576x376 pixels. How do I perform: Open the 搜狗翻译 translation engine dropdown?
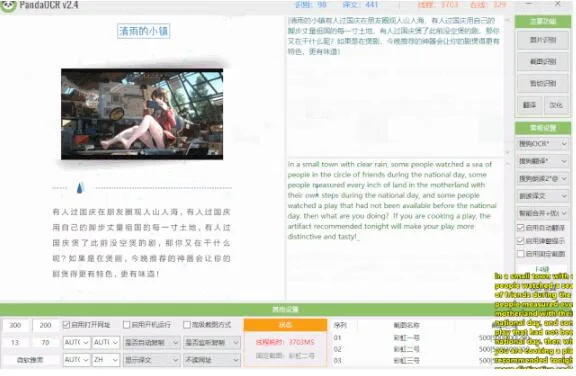point(543,161)
